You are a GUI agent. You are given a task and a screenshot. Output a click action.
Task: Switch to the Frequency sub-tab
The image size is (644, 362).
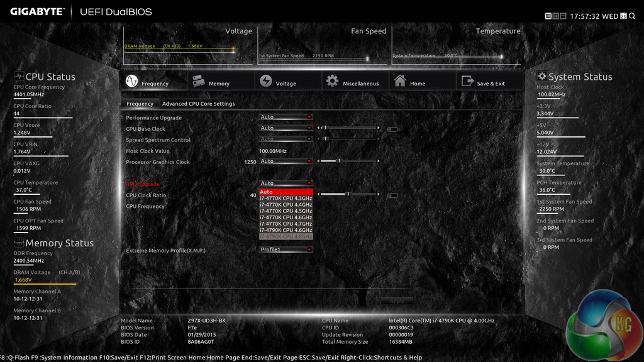tap(140, 104)
